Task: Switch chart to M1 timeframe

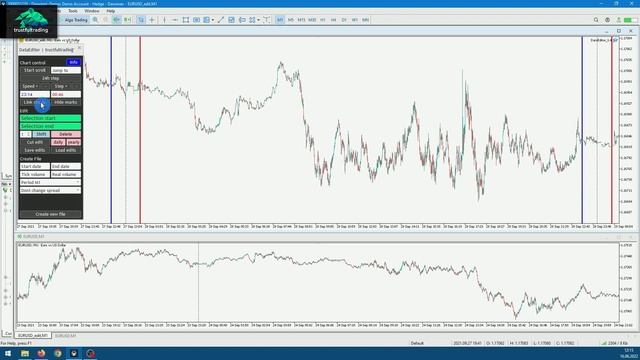Action: [x=280, y=20]
